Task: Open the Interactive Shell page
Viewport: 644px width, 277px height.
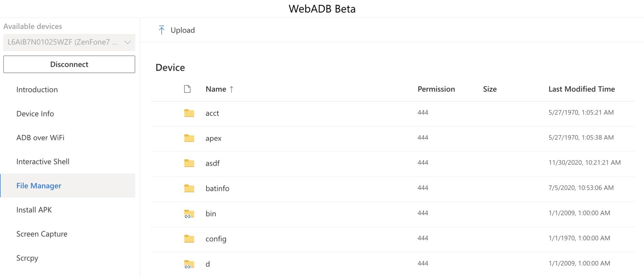Action: [x=43, y=162]
